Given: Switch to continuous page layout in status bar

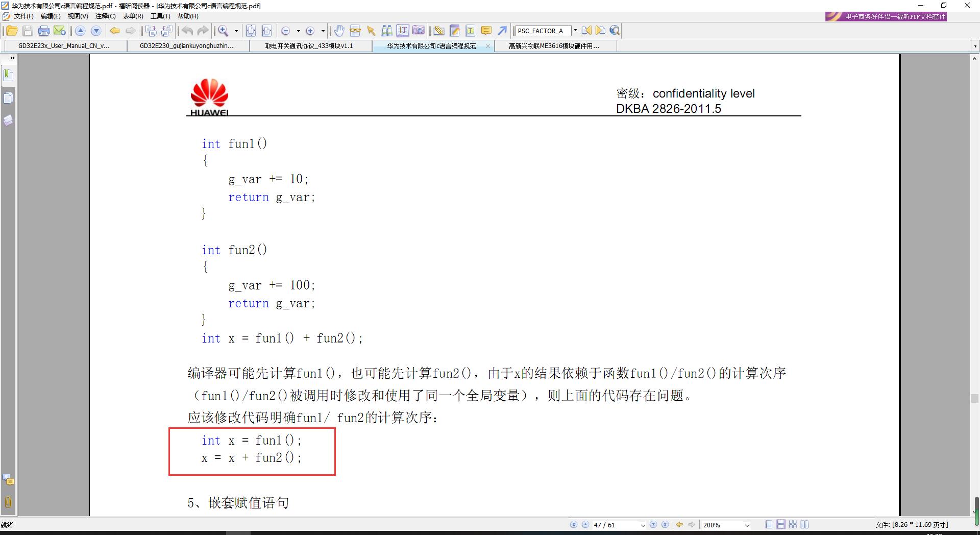Looking at the screenshot, I should (x=781, y=524).
